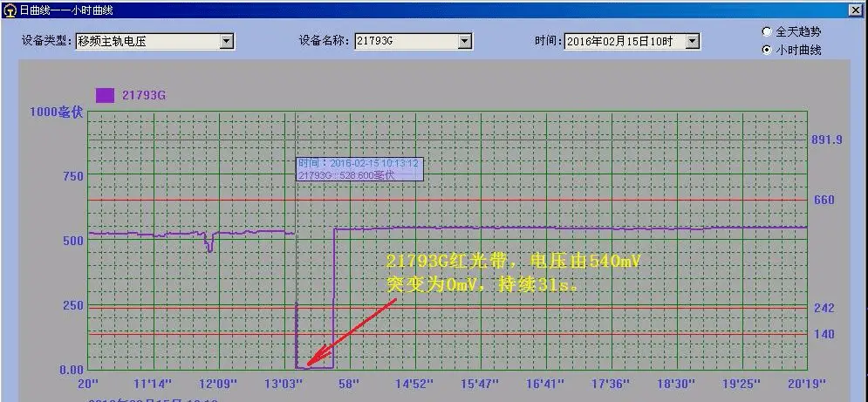Screen dimensions: 868x402
Task: Click the 设备名称 label
Action: coord(325,41)
